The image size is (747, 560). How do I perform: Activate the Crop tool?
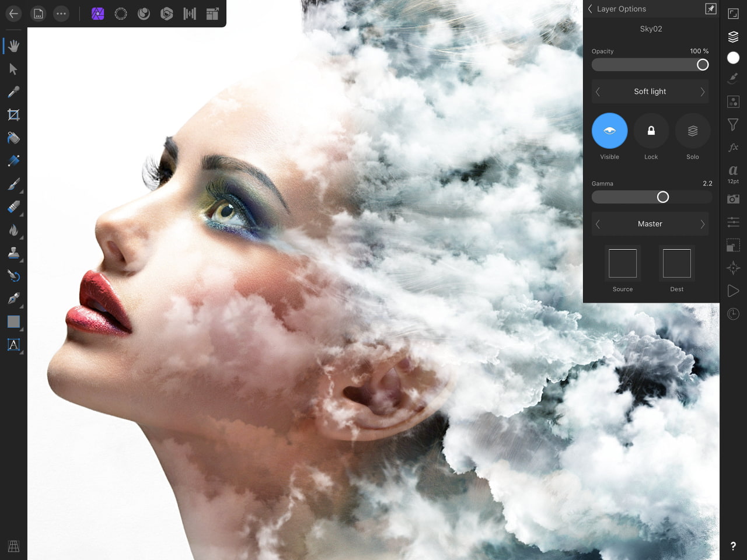(13, 115)
